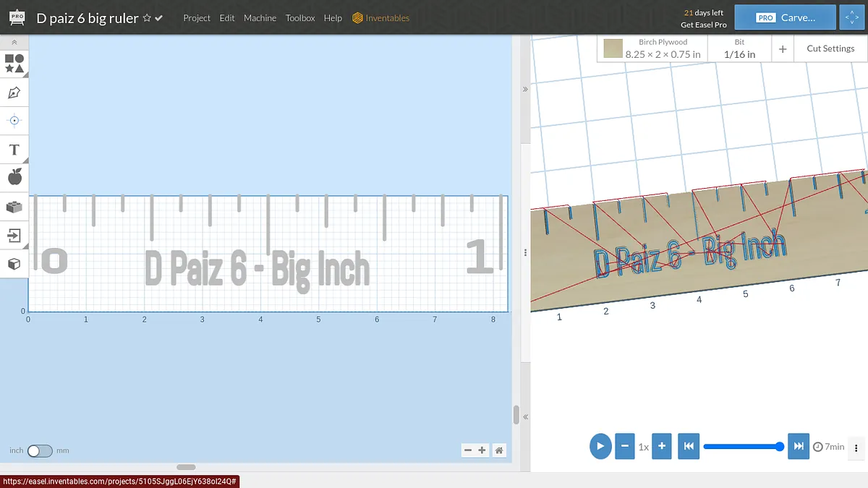Open the Toolbox menu
Viewport: 868px width, 488px height.
tap(300, 18)
